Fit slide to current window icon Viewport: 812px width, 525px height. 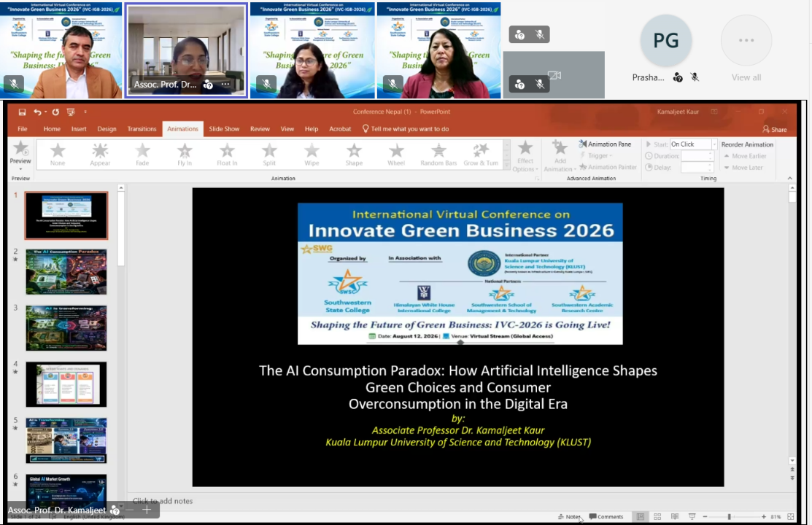pyautogui.click(x=790, y=517)
